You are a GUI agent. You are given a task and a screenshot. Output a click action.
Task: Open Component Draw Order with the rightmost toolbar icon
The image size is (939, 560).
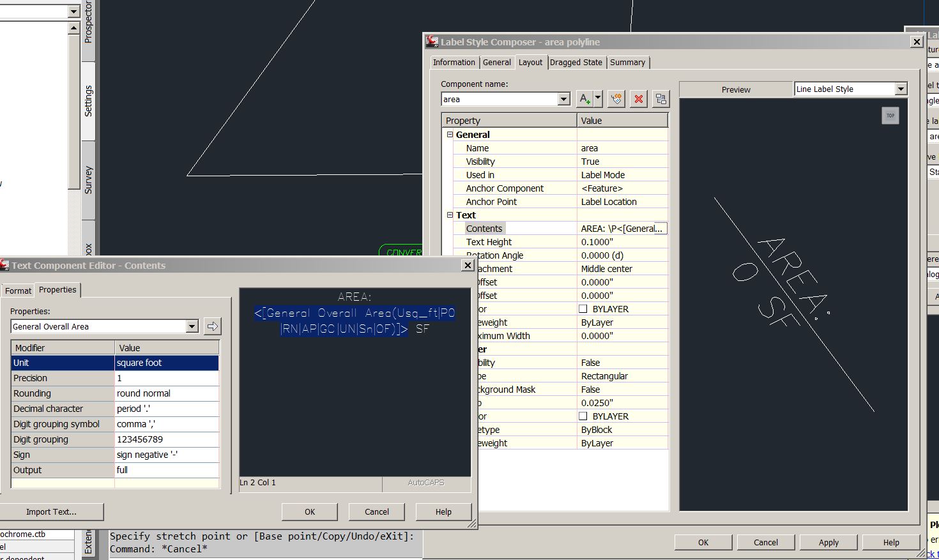661,98
